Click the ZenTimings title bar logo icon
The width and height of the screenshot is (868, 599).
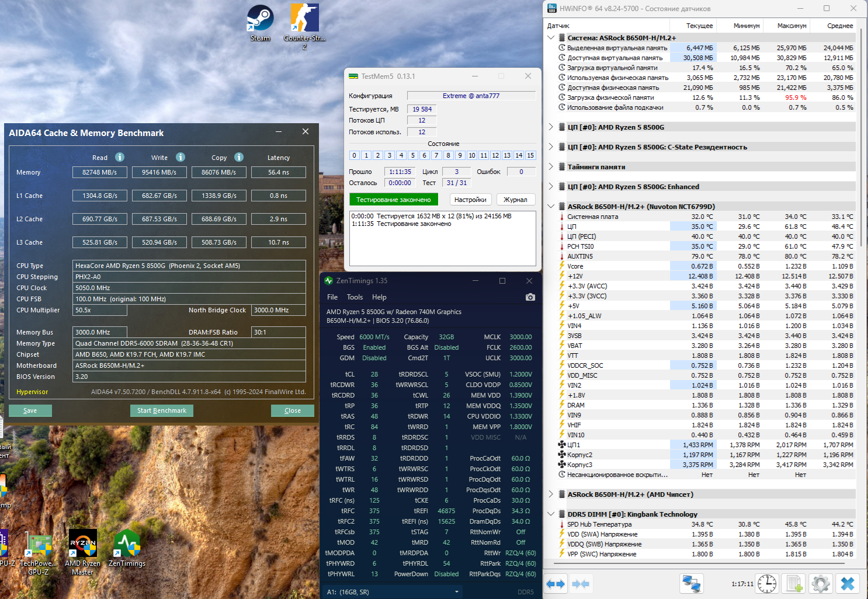pyautogui.click(x=329, y=281)
